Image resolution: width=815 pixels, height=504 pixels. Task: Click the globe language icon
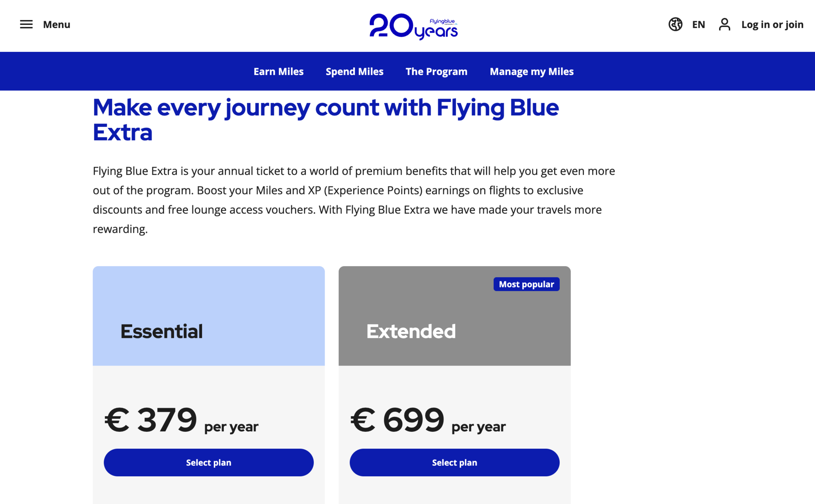point(675,24)
